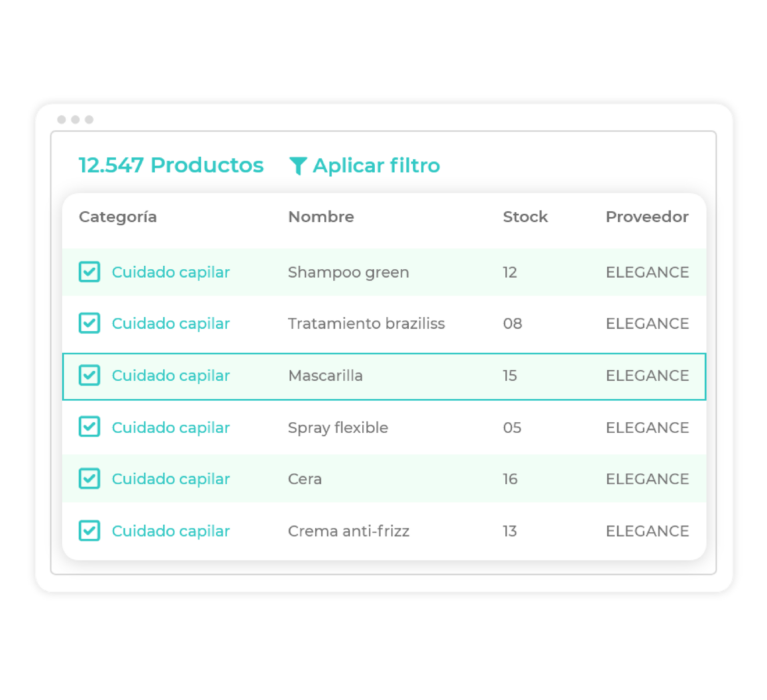Select the 12.547 Productos heading
Screen dimensions: 767x700
[x=171, y=165]
